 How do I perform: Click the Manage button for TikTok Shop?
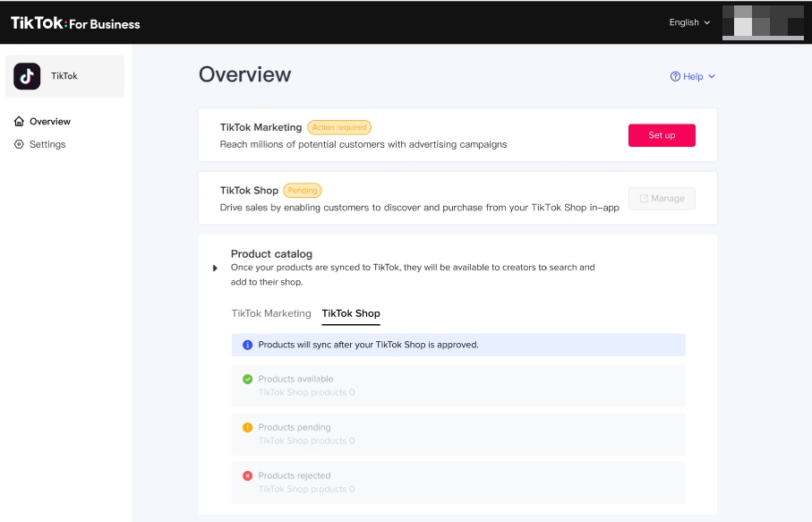click(662, 199)
